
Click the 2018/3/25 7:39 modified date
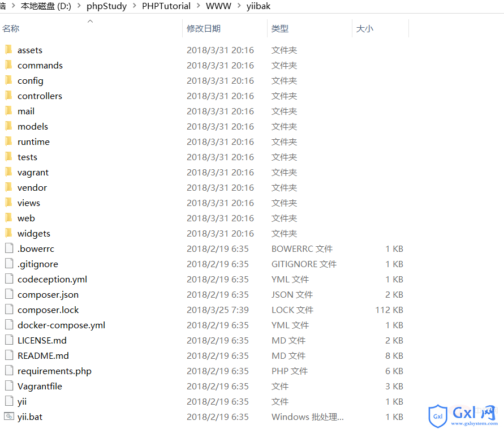coord(218,310)
